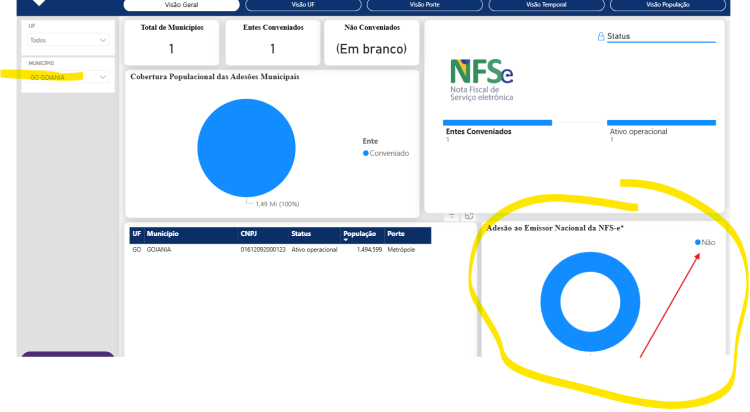Expand the Município dropdown showing GO GOIANIA

[68, 77]
